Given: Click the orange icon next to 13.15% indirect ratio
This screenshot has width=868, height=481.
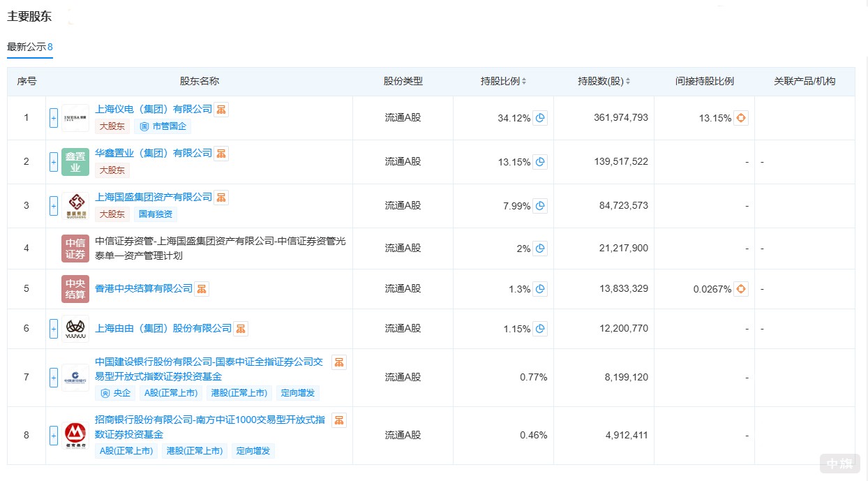Looking at the screenshot, I should (741, 118).
